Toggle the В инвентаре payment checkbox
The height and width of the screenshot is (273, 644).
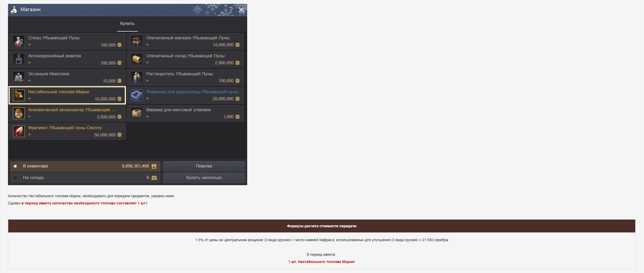coord(15,166)
